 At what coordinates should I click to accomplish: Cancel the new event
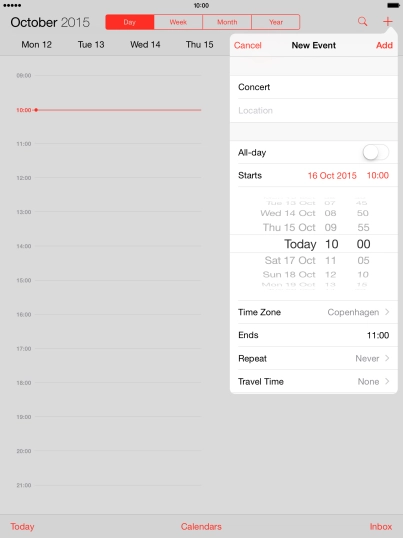[x=247, y=45]
